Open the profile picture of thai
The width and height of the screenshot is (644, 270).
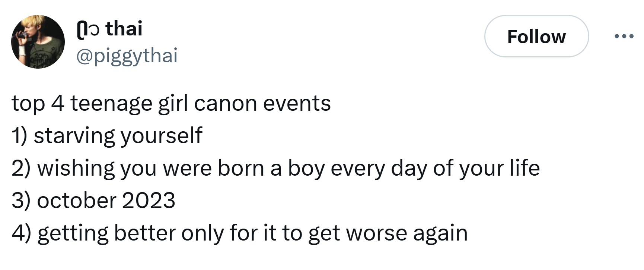[38, 42]
